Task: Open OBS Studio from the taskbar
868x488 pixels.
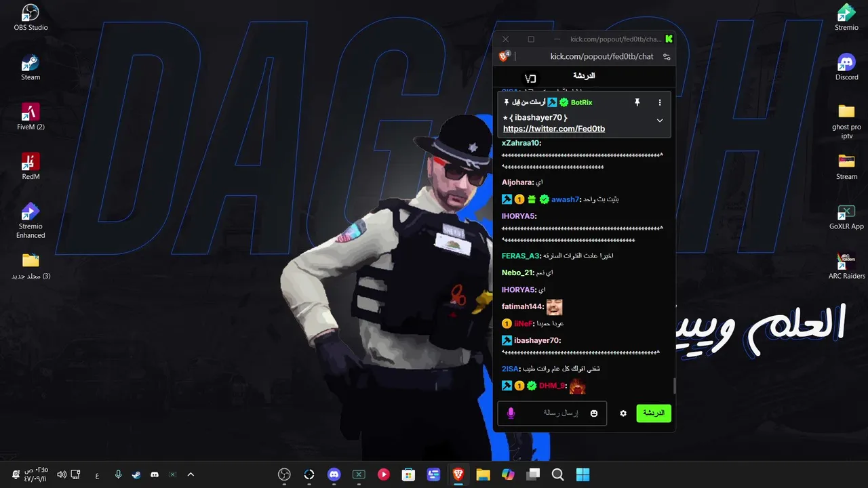Action: pyautogui.click(x=284, y=475)
